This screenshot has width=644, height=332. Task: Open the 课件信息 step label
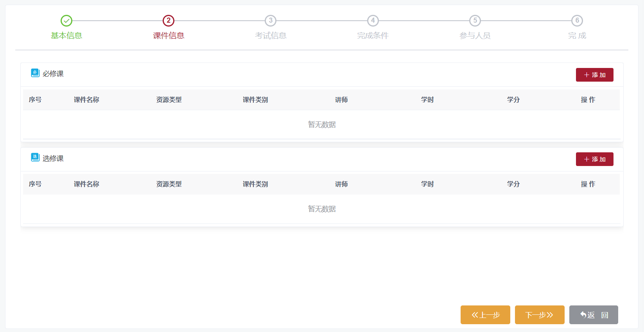click(169, 36)
